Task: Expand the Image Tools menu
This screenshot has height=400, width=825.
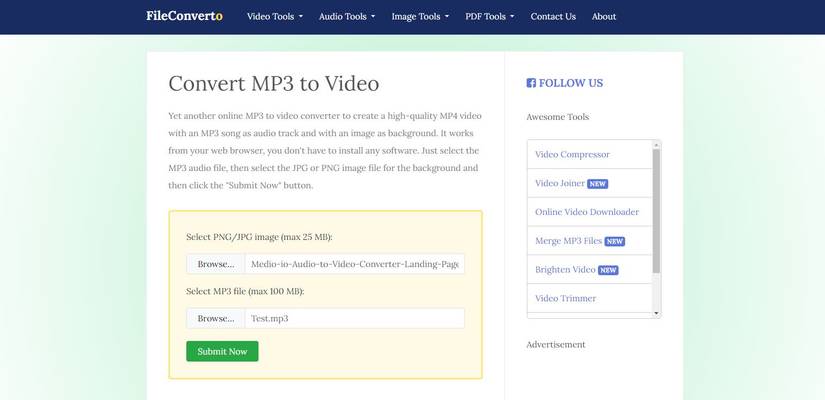Action: [x=420, y=16]
